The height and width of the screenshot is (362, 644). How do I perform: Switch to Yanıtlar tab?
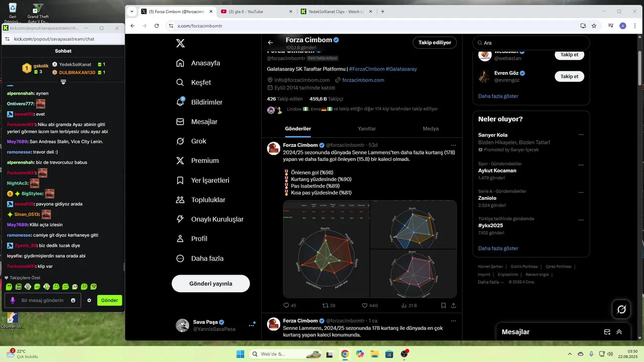point(367,129)
